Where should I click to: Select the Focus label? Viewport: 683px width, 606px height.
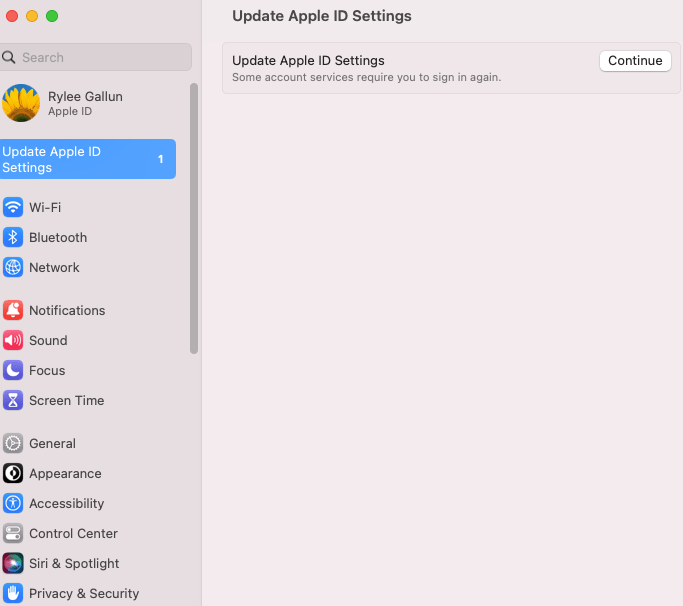[x=47, y=371]
